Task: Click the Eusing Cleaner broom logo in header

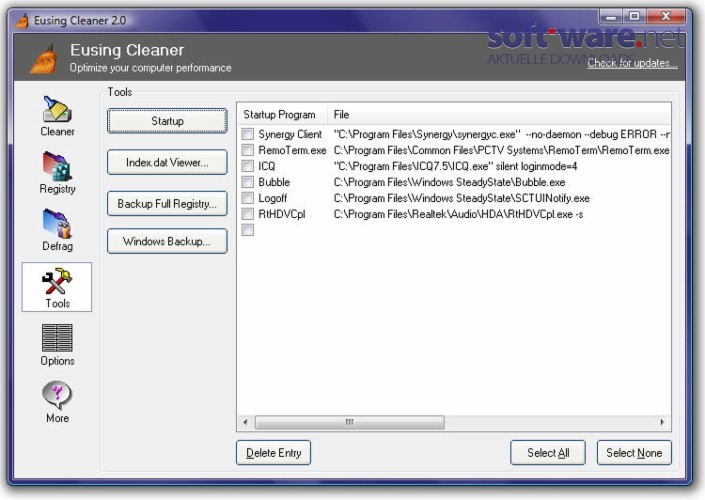Action: pyautogui.click(x=45, y=59)
